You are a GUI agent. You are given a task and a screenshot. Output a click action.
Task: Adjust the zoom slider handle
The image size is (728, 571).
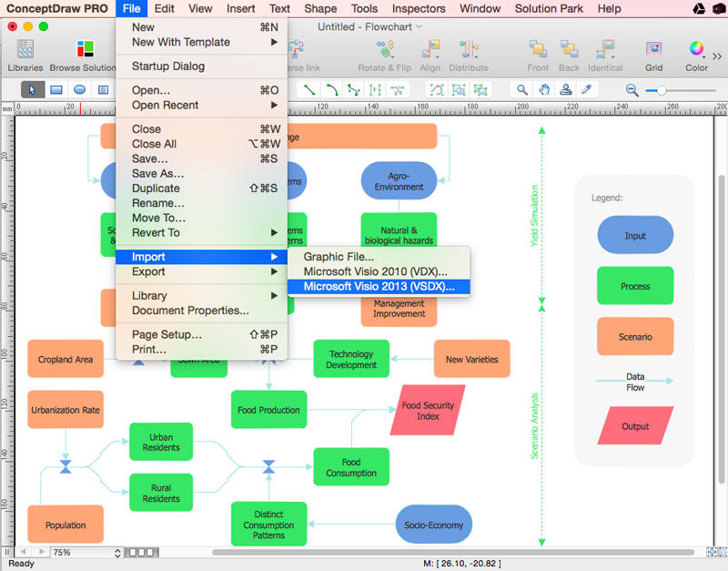coord(662,90)
